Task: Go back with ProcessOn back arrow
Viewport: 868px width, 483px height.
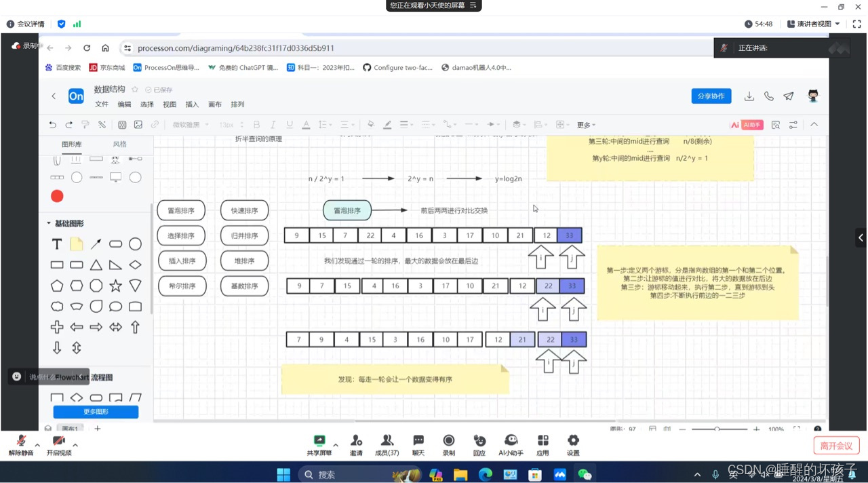Action: coord(54,96)
